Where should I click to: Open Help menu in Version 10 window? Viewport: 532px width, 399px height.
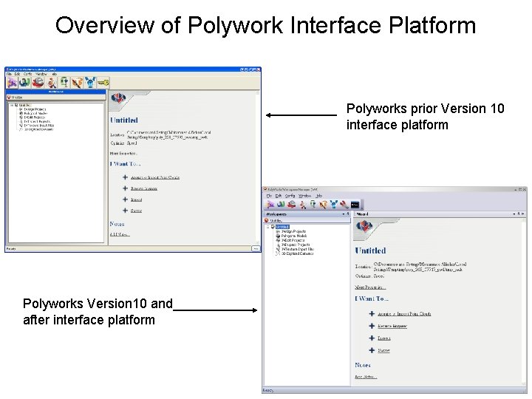[319, 196]
